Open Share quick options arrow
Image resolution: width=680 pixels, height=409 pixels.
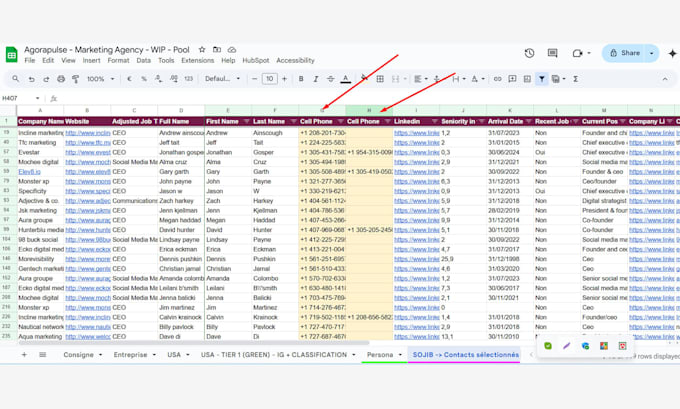click(x=651, y=53)
